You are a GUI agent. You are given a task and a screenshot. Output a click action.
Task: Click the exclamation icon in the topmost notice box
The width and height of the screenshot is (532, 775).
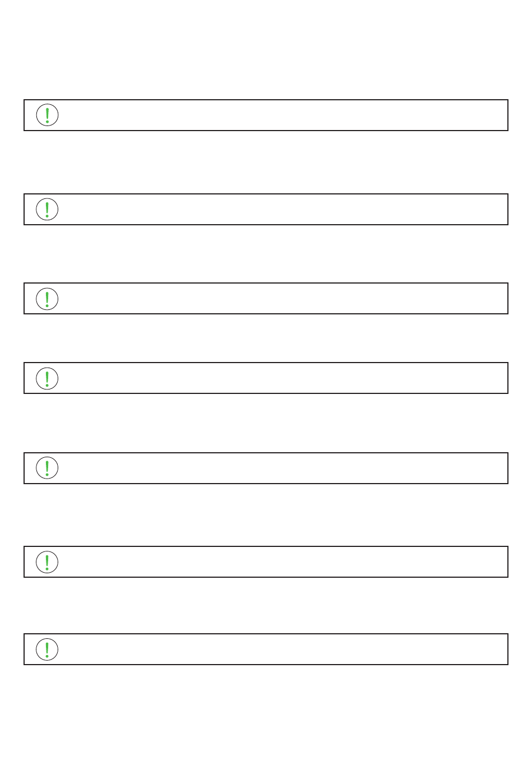(x=47, y=115)
